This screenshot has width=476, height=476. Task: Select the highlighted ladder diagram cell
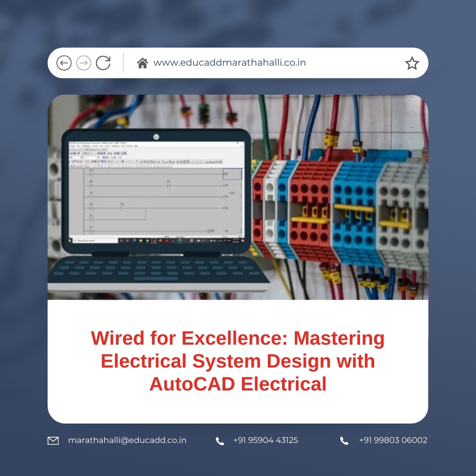pos(232,174)
